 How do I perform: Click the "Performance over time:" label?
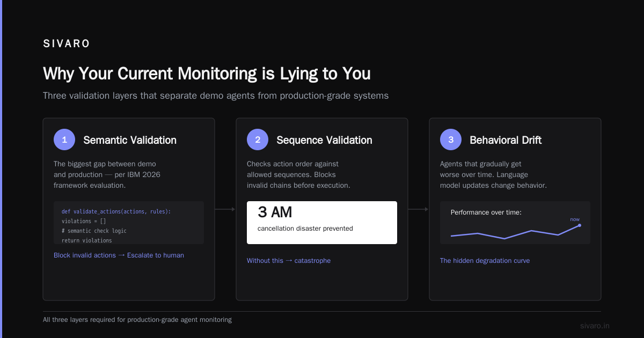[486, 212]
